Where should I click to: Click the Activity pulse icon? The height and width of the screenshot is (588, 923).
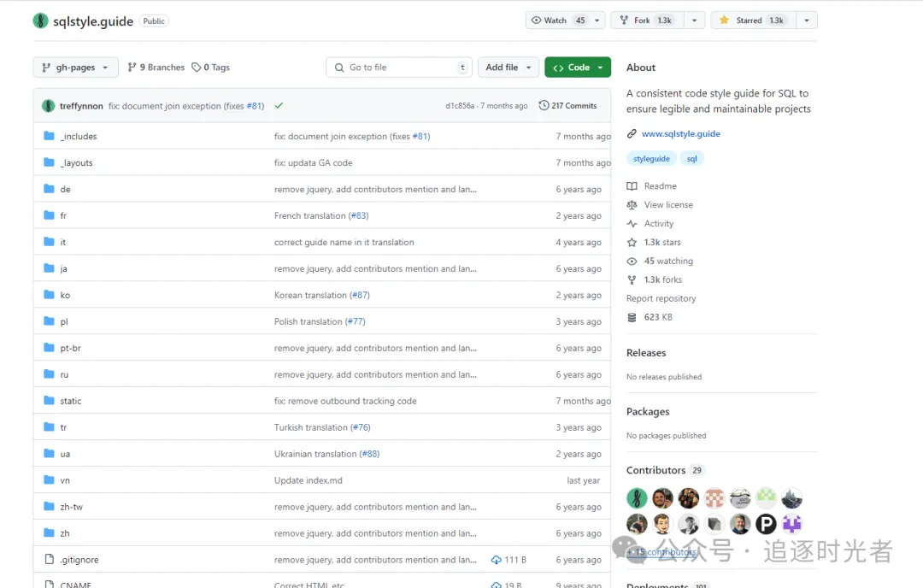pyautogui.click(x=632, y=224)
